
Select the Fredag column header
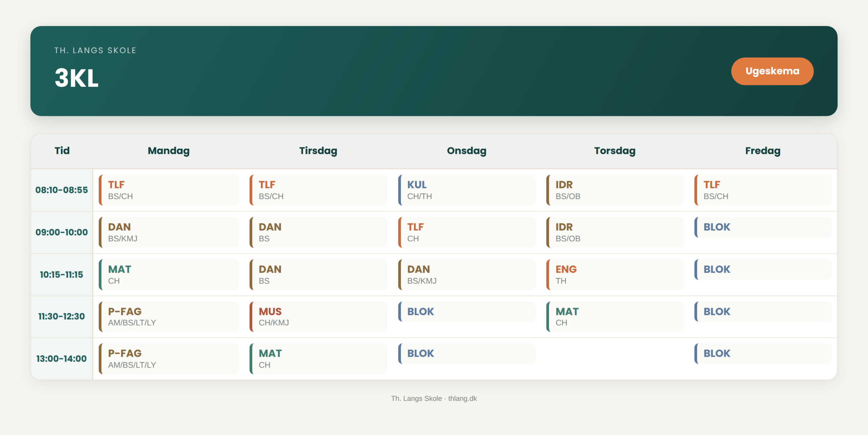[x=763, y=151]
